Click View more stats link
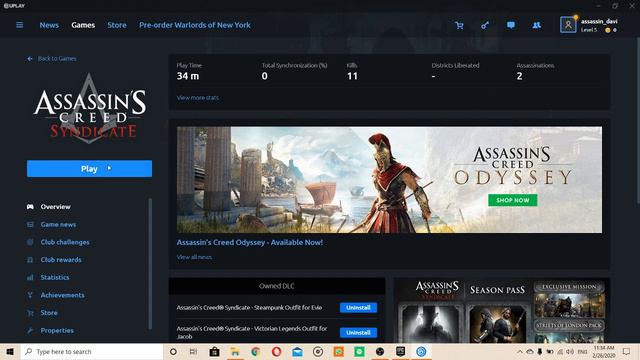The height and width of the screenshot is (360, 640). pyautogui.click(x=198, y=98)
